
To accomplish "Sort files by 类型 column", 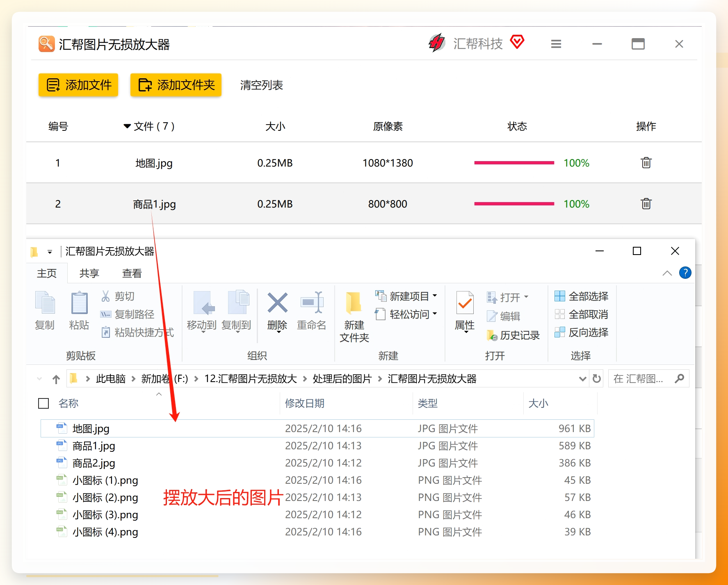I will click(428, 403).
